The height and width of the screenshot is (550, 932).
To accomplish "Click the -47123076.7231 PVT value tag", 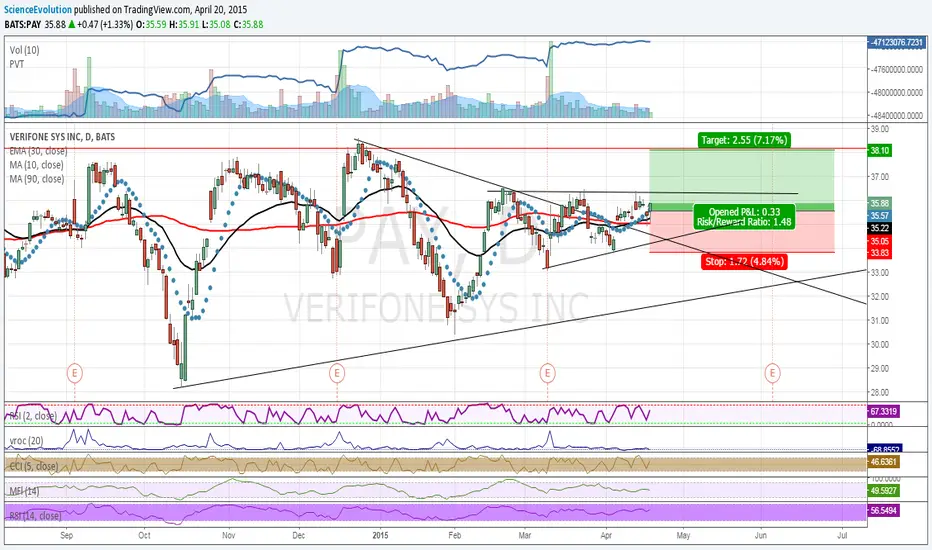I will 896,42.
